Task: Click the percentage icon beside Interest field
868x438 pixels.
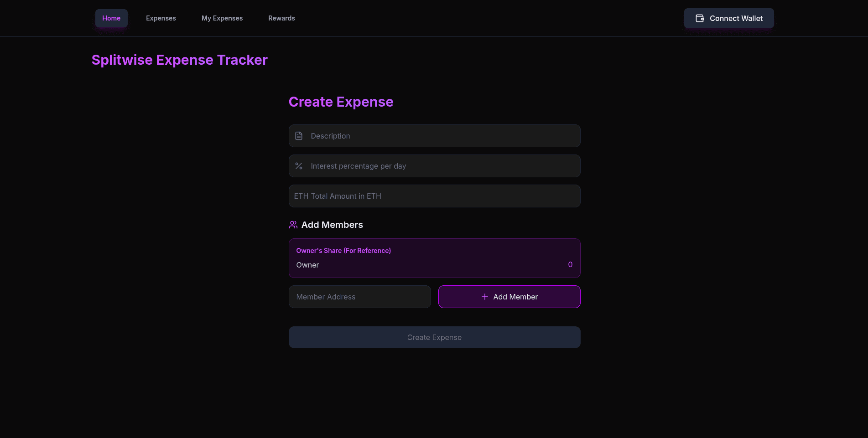Action: pos(299,166)
